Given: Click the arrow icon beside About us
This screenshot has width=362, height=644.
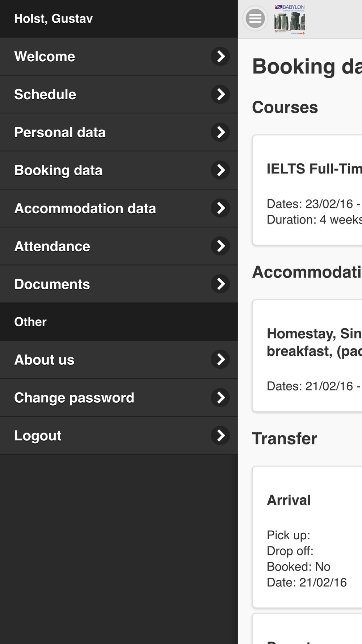Looking at the screenshot, I should 220,360.
